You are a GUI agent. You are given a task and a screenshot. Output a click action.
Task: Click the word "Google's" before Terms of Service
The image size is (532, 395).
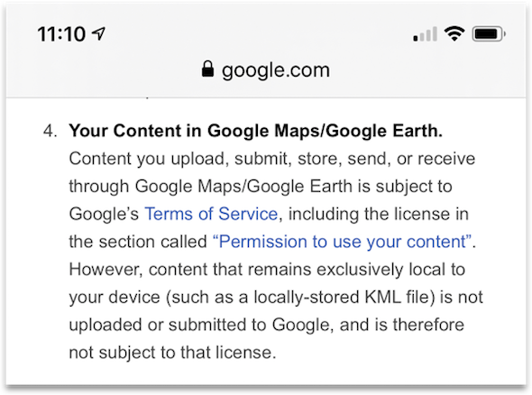pyautogui.click(x=104, y=214)
